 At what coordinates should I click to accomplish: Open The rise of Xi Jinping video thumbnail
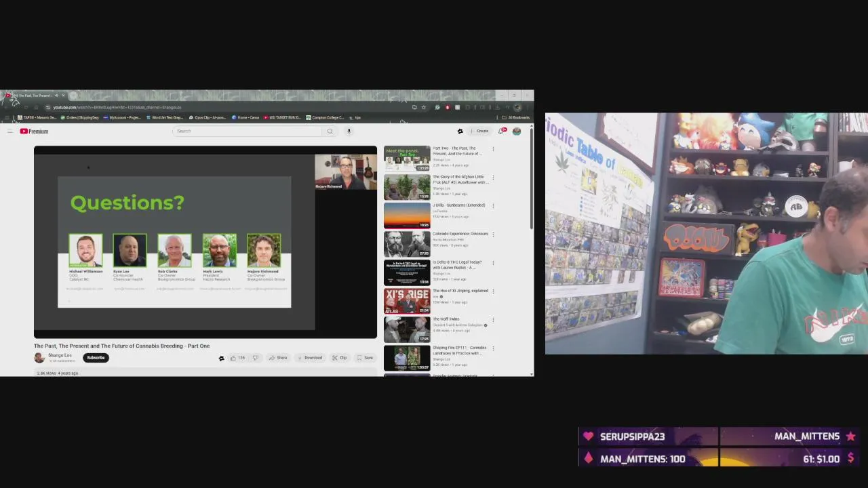click(407, 301)
